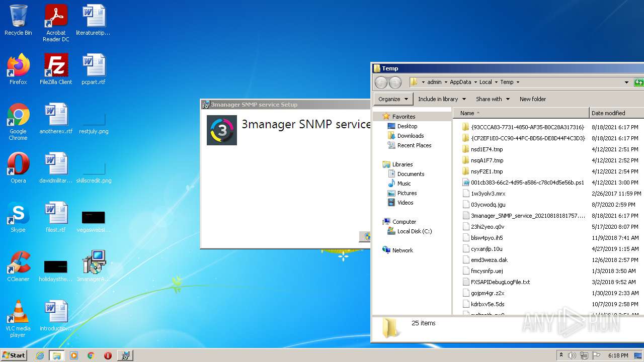Launch Acrobat Reader DC shortcut

[x=56, y=23]
